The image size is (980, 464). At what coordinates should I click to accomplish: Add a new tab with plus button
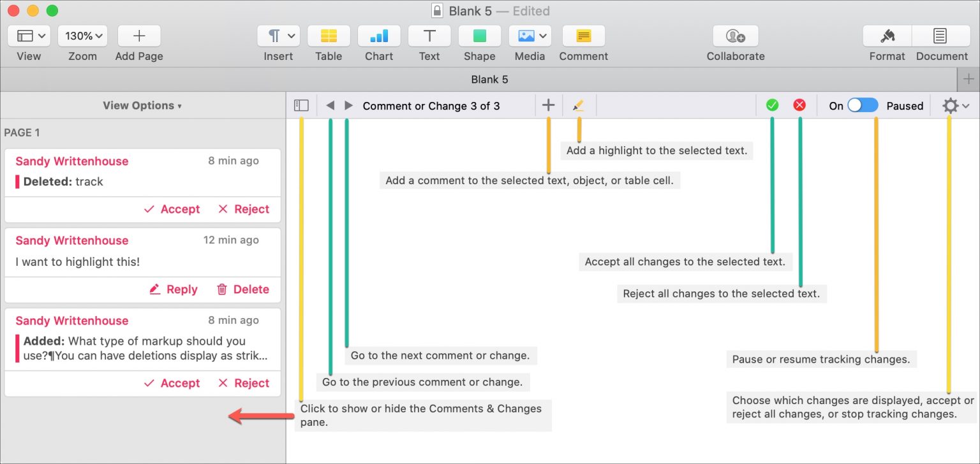click(x=969, y=80)
